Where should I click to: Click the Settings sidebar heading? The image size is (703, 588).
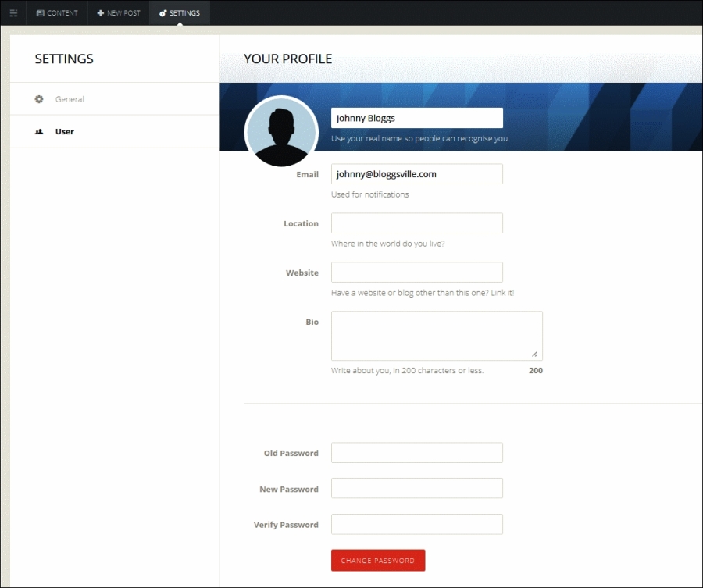click(64, 59)
